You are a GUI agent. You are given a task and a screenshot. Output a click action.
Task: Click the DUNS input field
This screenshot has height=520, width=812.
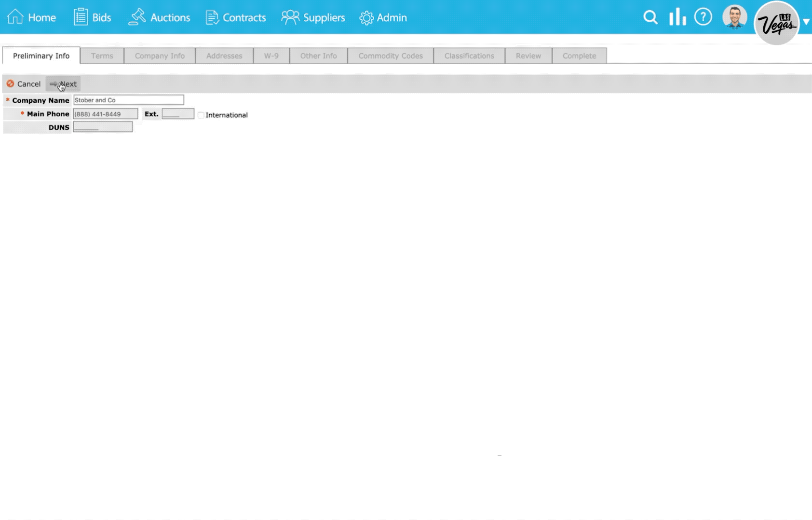pyautogui.click(x=103, y=127)
